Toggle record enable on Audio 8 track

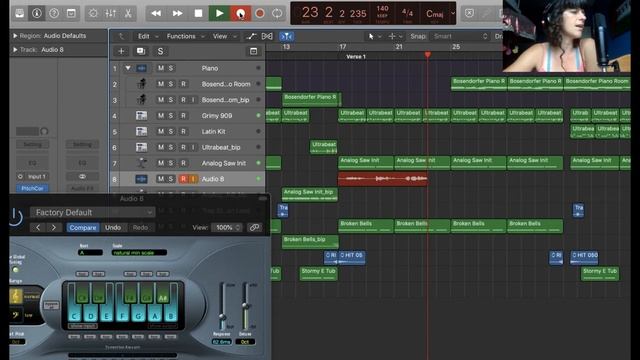(x=183, y=179)
